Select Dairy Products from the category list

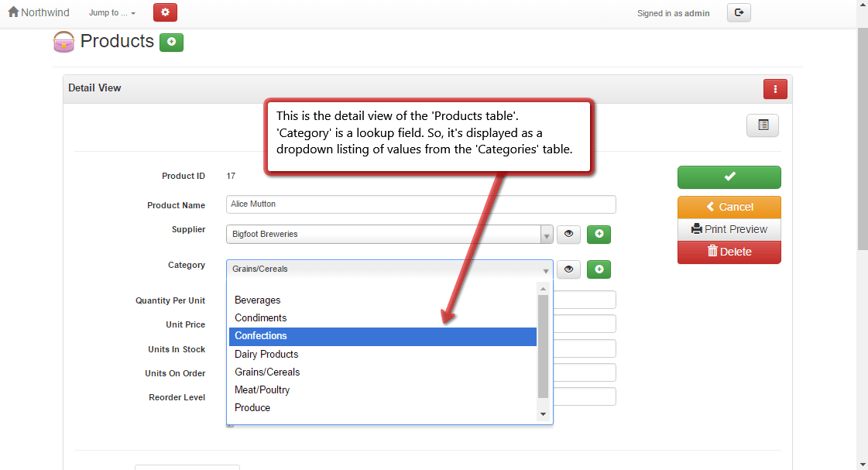click(x=266, y=354)
